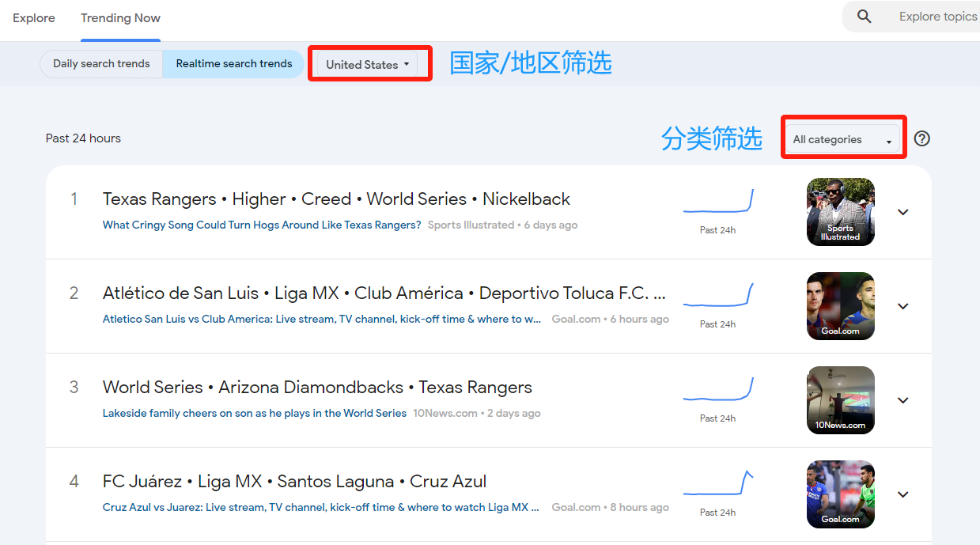The height and width of the screenshot is (545, 980).
Task: View Texas Rangers trend sparkline chart
Action: 717,202
